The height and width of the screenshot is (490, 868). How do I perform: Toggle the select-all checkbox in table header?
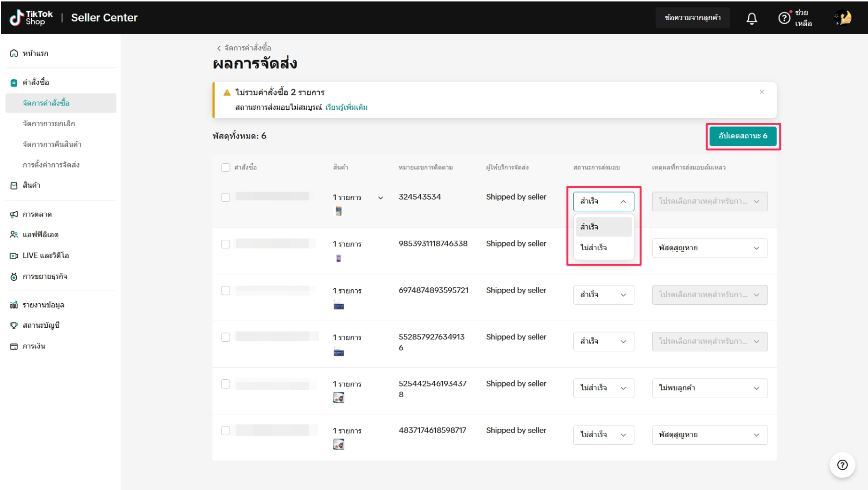[226, 168]
